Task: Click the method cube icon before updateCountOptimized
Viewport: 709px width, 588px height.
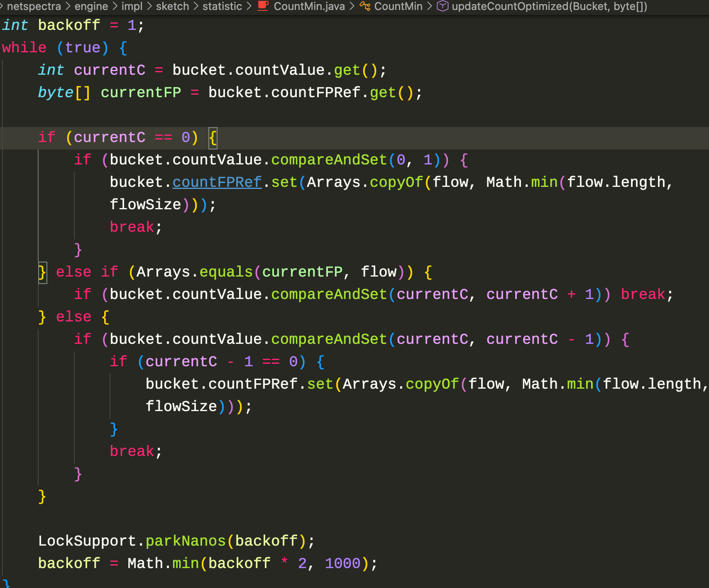Action: point(443,6)
